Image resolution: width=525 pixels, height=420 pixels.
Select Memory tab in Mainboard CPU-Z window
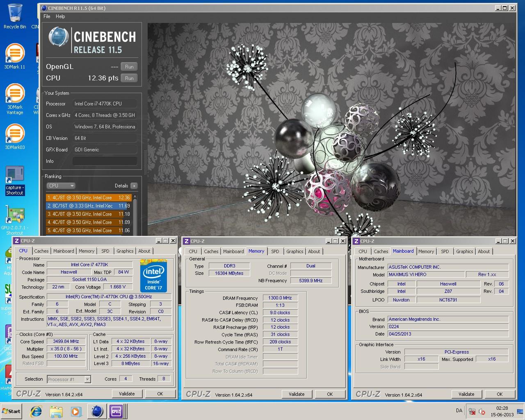pos(426,251)
